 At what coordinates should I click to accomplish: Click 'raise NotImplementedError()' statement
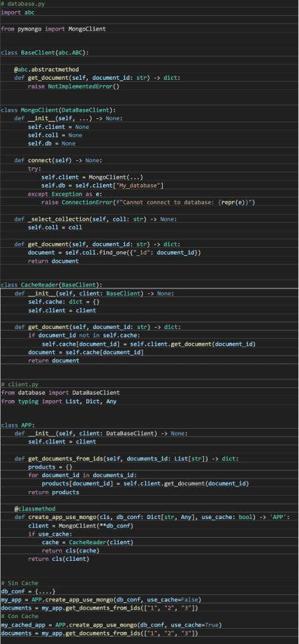(x=74, y=86)
